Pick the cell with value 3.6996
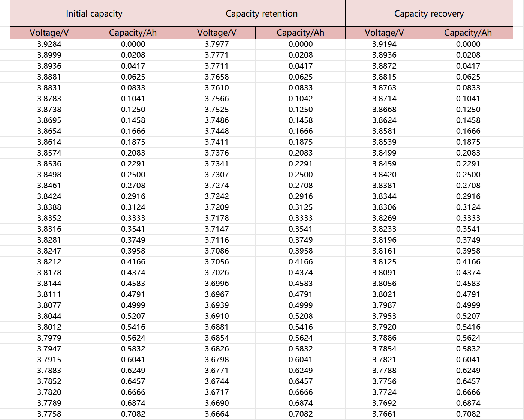 pos(217,283)
